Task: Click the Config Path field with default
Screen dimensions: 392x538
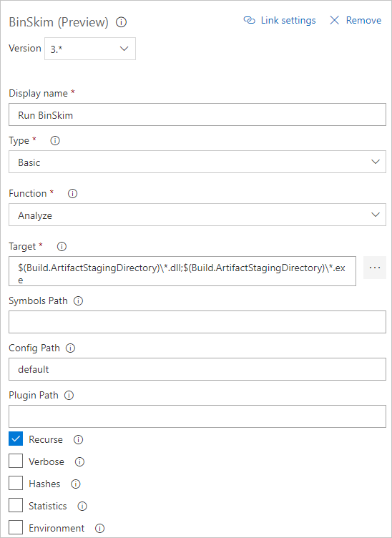Action: (197, 369)
